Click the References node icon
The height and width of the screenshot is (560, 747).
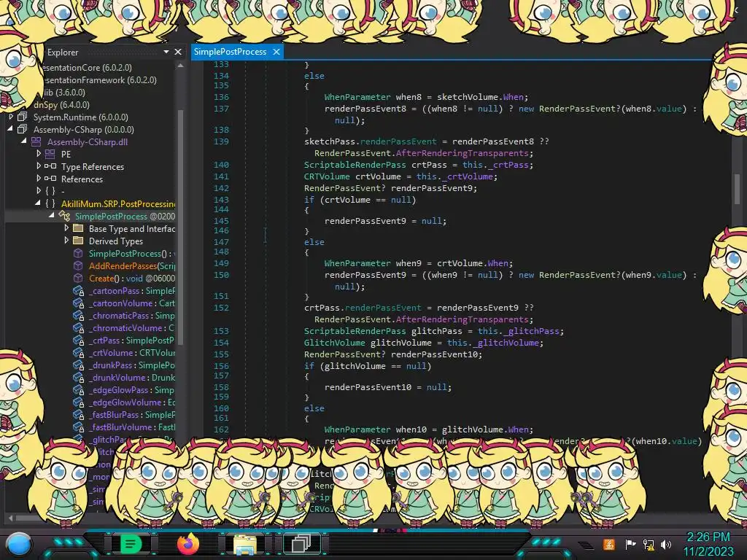[50, 179]
